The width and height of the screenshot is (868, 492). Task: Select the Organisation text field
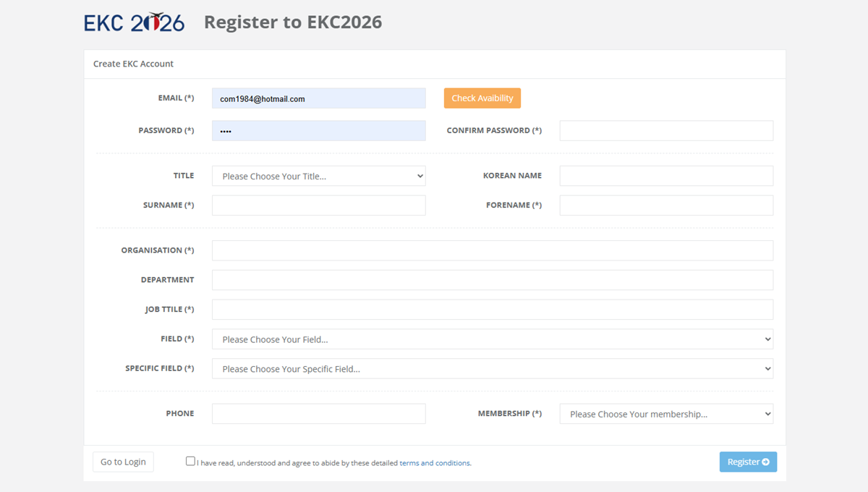pyautogui.click(x=492, y=250)
